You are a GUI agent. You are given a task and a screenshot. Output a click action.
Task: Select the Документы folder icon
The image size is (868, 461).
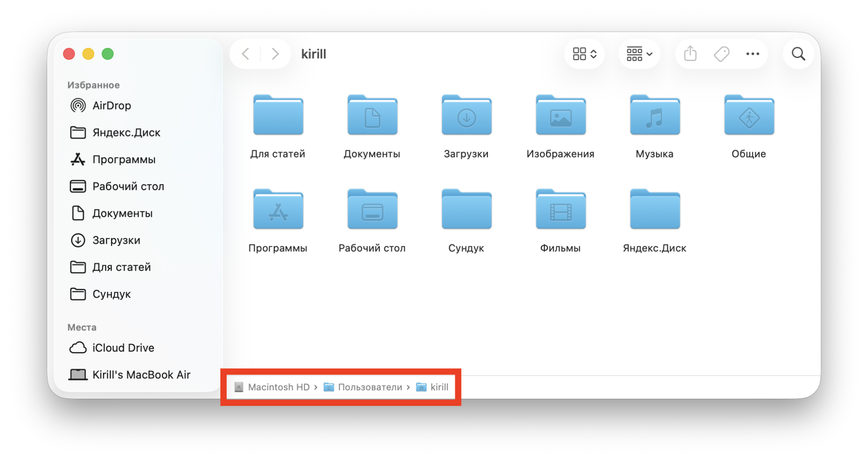pyautogui.click(x=372, y=115)
